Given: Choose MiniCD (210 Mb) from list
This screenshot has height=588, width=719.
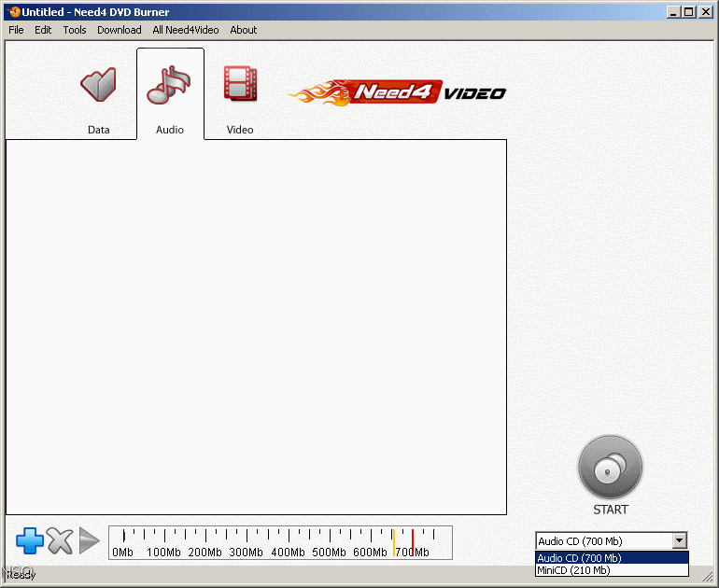Looking at the screenshot, I should [612, 570].
